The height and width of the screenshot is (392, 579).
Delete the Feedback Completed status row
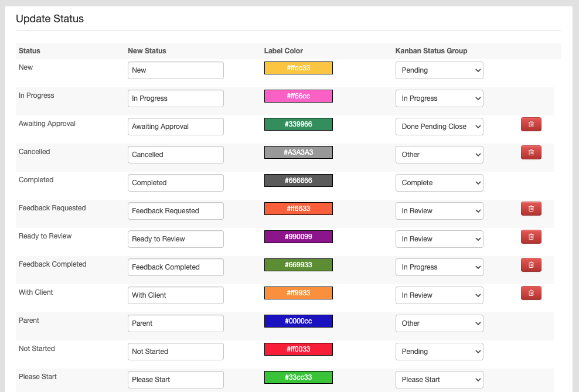click(531, 265)
